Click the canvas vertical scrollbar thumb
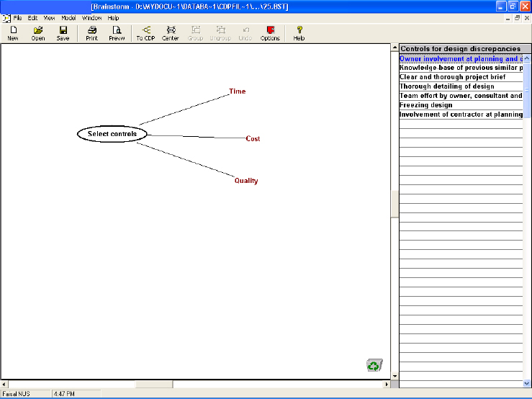The height and width of the screenshot is (399, 532). (395, 204)
